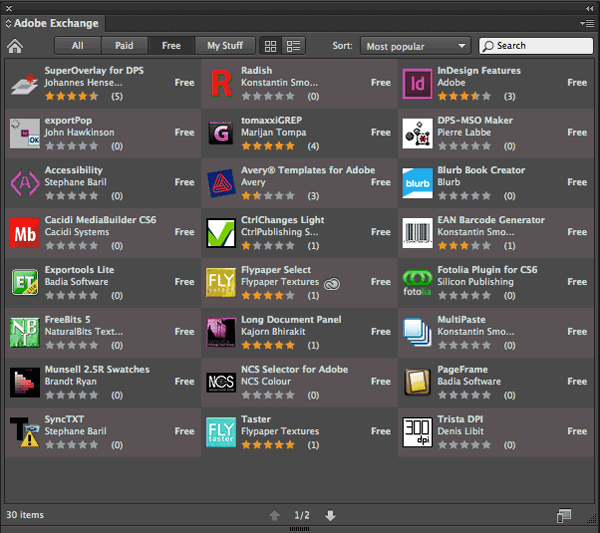Click author 'Brandt Ryan' text
This screenshot has height=533, width=600.
pos(70,382)
